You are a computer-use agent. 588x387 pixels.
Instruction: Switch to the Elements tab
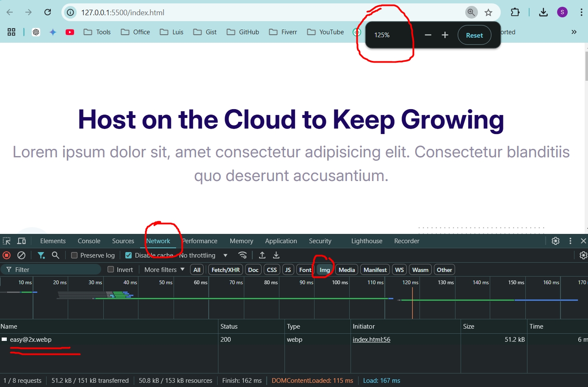click(x=53, y=241)
